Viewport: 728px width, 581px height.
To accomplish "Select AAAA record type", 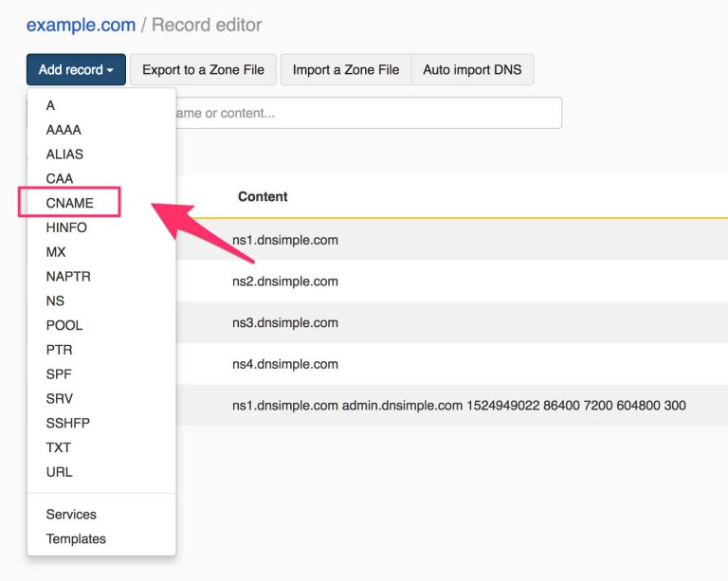I will (x=64, y=130).
